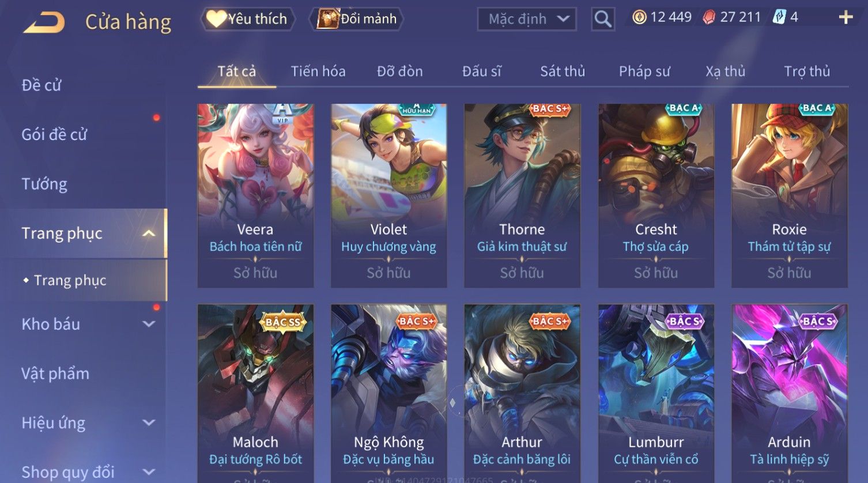Open Yêu thích favorites heart
This screenshot has width=868, height=483.
pyautogui.click(x=248, y=19)
